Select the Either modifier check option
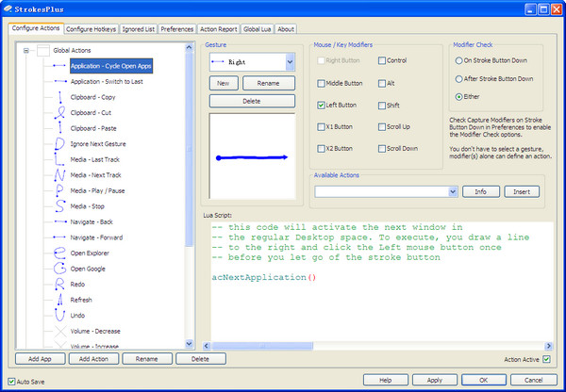 tap(458, 97)
